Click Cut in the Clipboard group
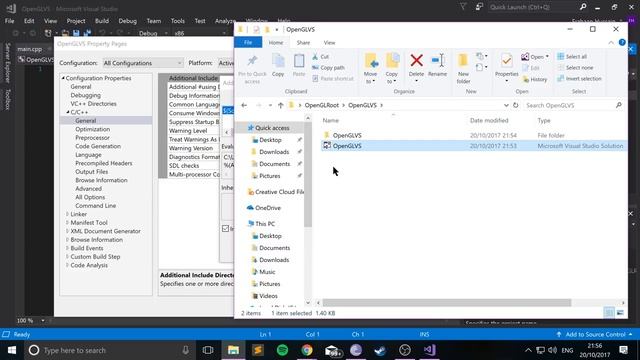Image resolution: width=640 pixels, height=360 pixels. tap(320, 57)
